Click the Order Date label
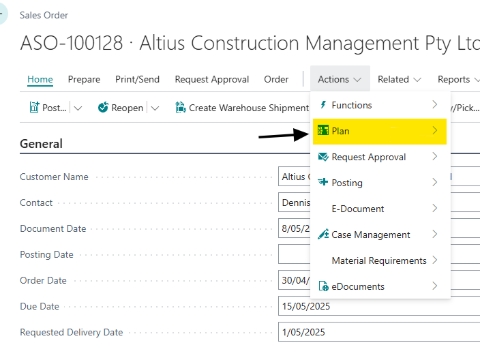 (43, 281)
